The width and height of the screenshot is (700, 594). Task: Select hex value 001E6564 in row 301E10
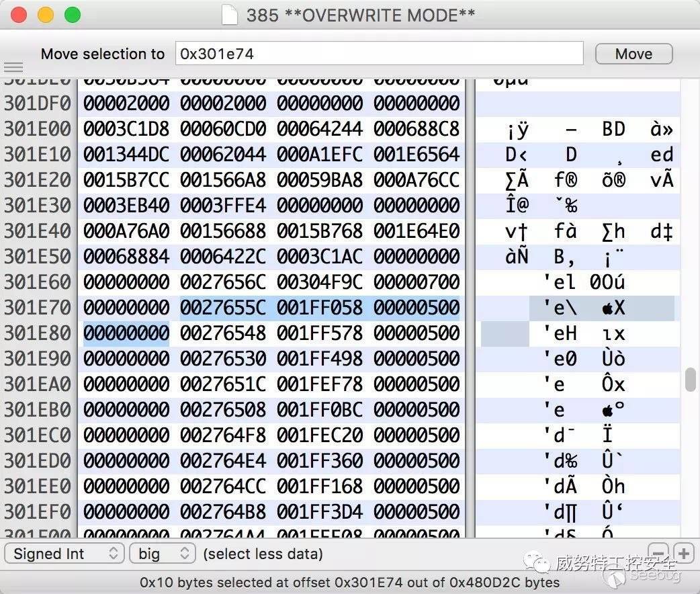click(x=417, y=155)
